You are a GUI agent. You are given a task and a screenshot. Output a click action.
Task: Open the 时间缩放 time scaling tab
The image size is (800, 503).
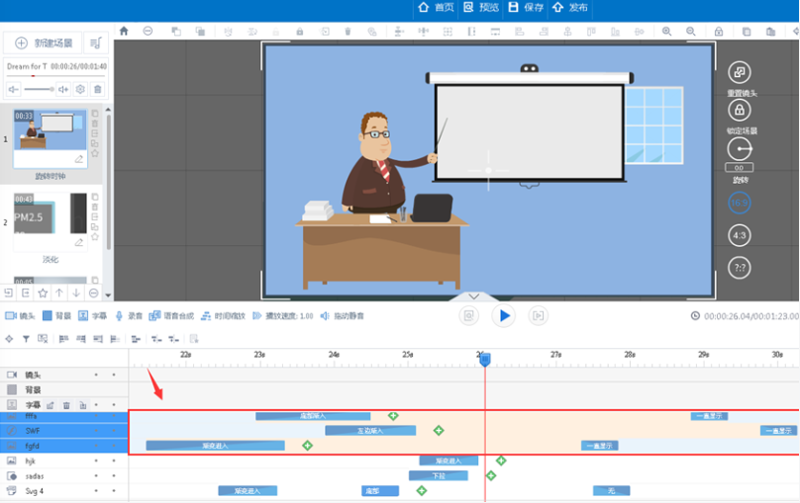[x=223, y=316]
